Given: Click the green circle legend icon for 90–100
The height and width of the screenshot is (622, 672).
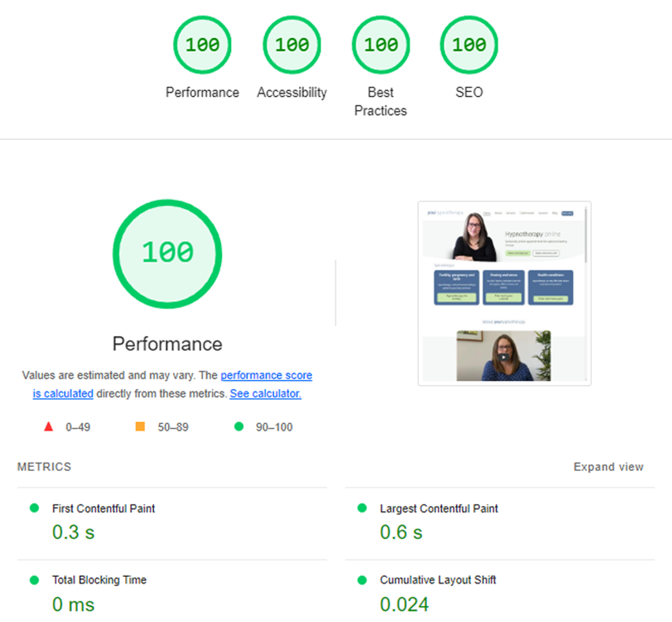Looking at the screenshot, I should click(x=240, y=426).
